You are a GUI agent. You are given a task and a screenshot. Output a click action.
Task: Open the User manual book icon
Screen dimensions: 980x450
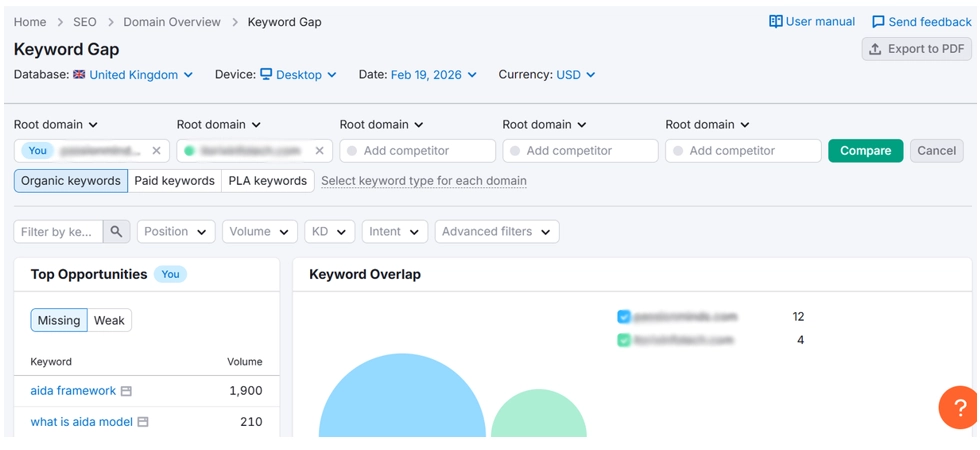[776, 22]
